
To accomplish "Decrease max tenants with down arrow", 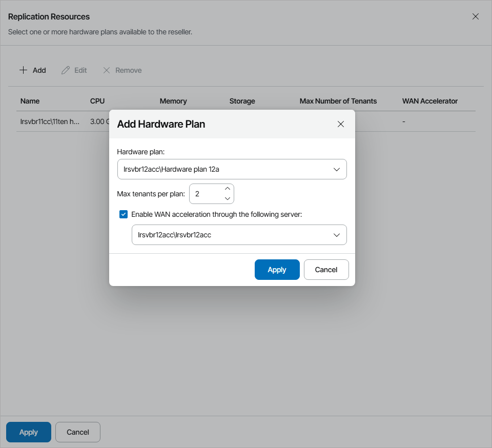I will coord(228,198).
